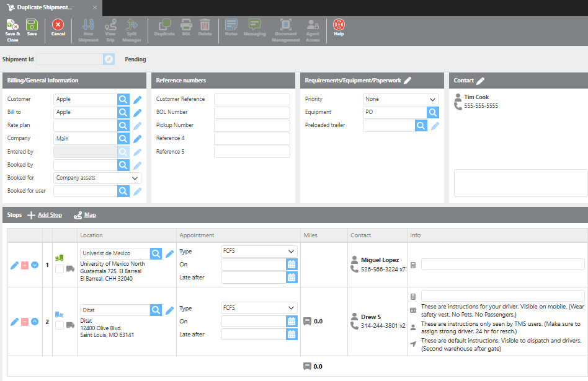Open calendar picker for stop 1 On date
Viewport: 588px width, 381px height.
click(x=292, y=265)
